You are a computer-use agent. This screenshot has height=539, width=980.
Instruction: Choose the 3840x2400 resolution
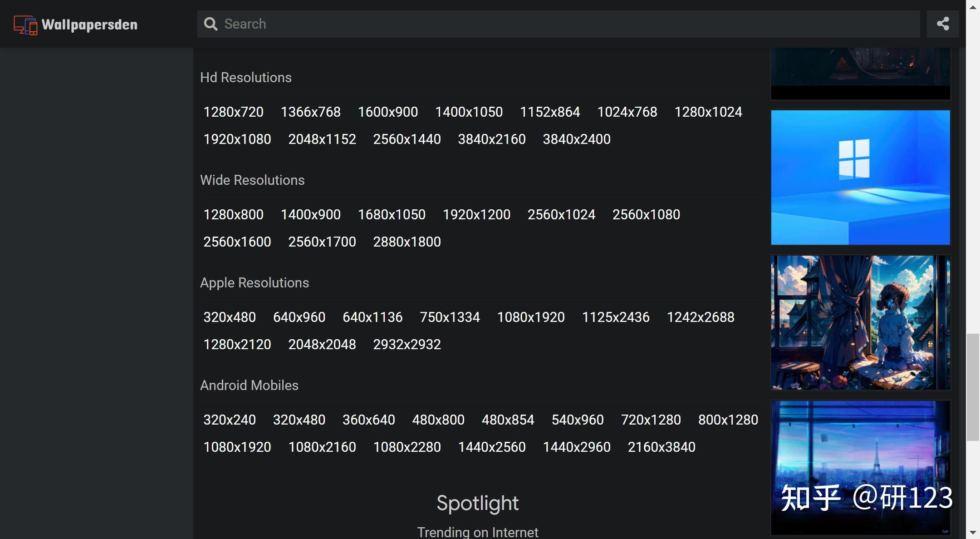pyautogui.click(x=577, y=139)
